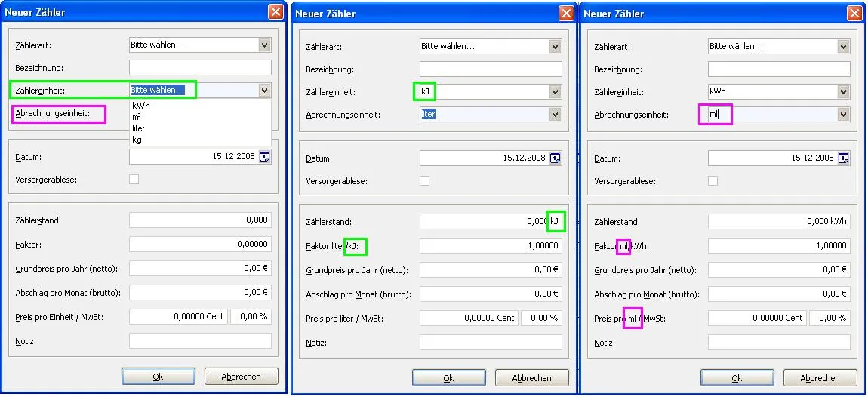Viewport: 868px width, 397px height.
Task: Enable Versorgerablese checkbox in the left dialog
Action: click(134, 180)
